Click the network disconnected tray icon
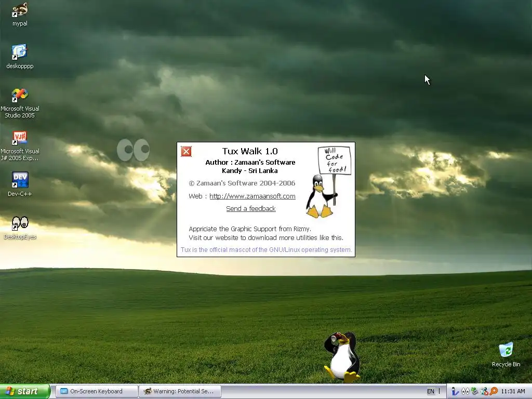This screenshot has width=532, height=399. 484,391
